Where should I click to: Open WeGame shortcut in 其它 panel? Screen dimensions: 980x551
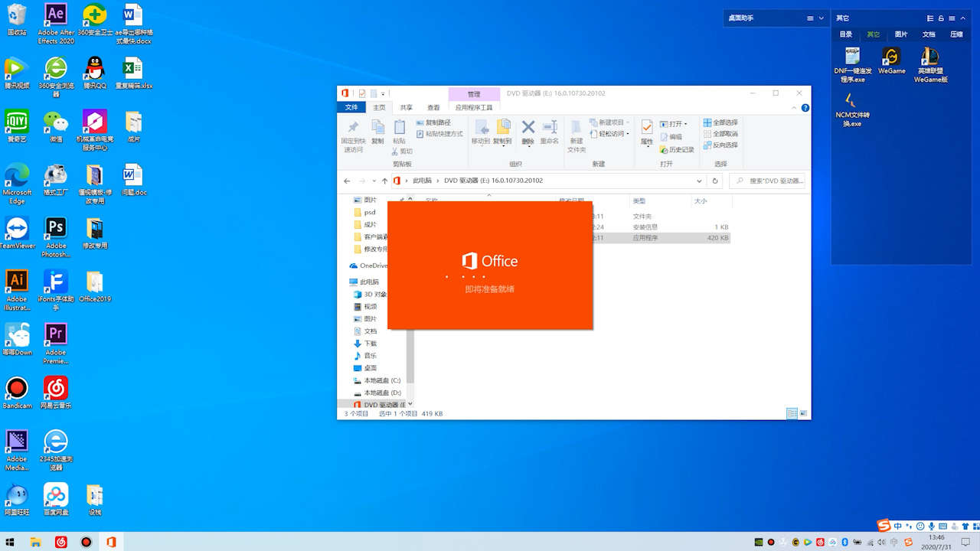point(891,61)
